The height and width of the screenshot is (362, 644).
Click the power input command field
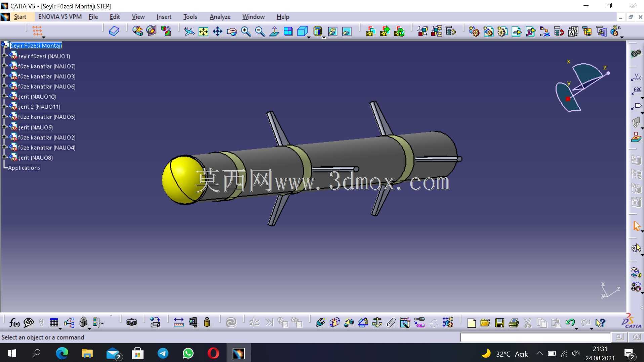[535, 337]
